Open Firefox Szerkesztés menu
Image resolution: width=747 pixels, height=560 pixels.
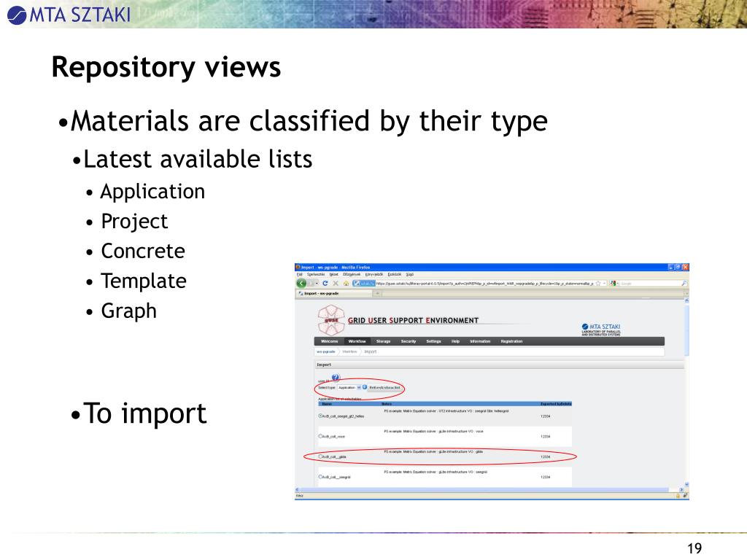316,274
